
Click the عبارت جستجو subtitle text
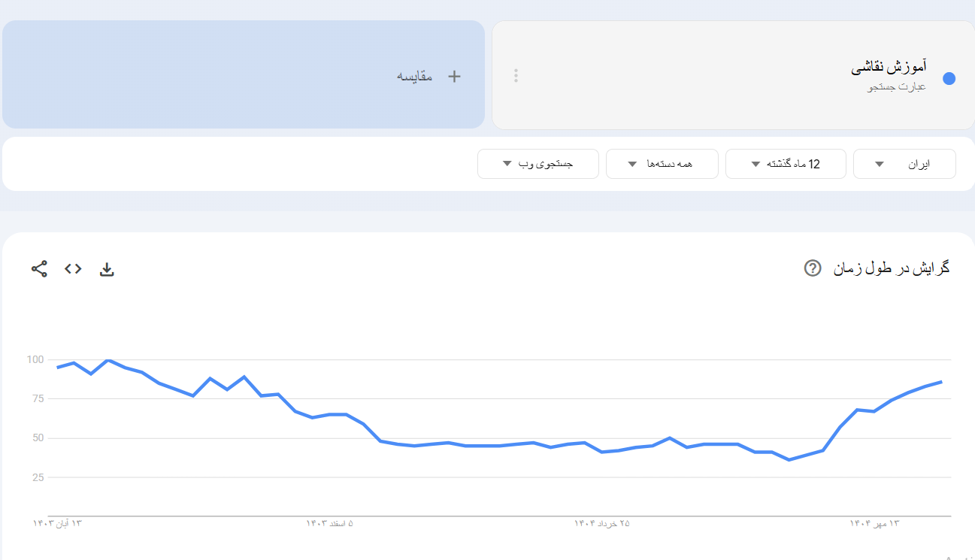pos(897,87)
